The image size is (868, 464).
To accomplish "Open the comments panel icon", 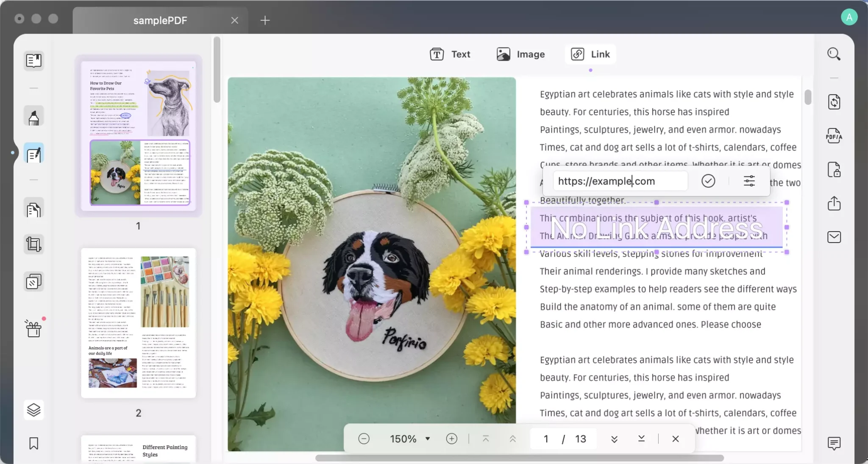I will [834, 443].
